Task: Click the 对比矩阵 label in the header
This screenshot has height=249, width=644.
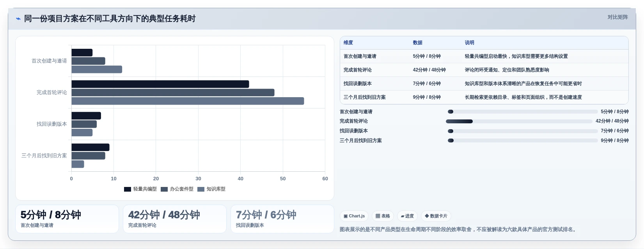Action: coord(617,17)
